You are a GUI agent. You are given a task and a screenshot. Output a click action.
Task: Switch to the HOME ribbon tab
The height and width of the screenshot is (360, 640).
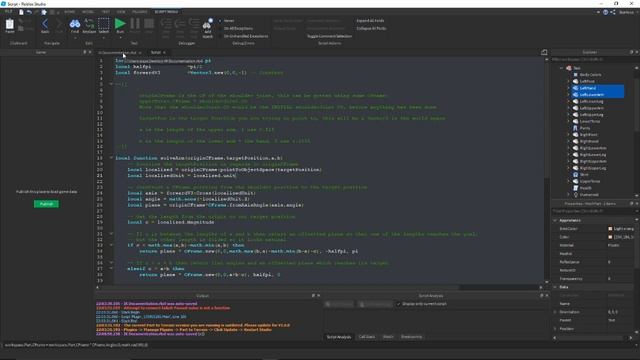tap(69, 12)
